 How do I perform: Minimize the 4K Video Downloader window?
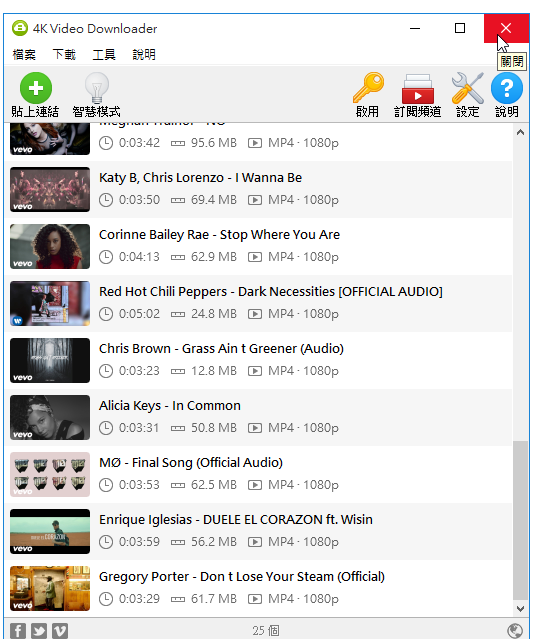pos(415,28)
